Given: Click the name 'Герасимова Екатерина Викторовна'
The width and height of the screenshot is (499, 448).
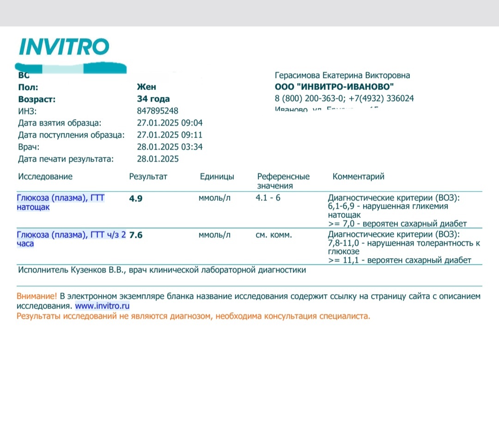Looking at the screenshot, I should 342,75.
